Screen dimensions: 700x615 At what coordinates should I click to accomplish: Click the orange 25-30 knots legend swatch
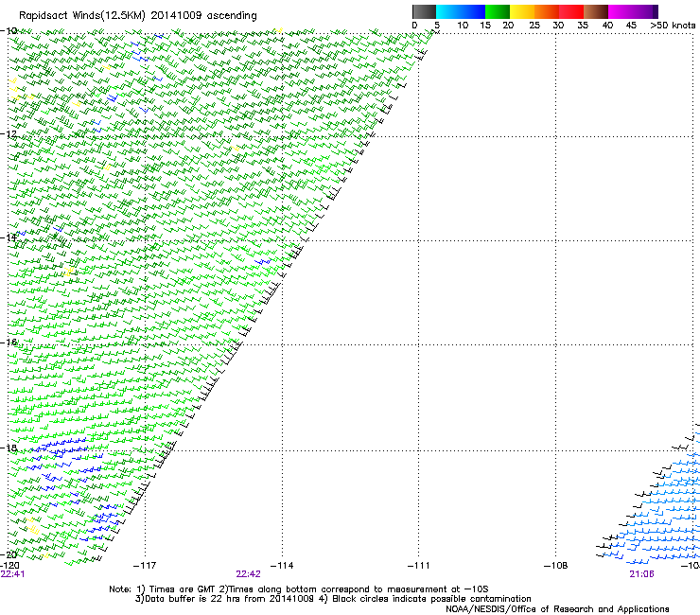547,11
